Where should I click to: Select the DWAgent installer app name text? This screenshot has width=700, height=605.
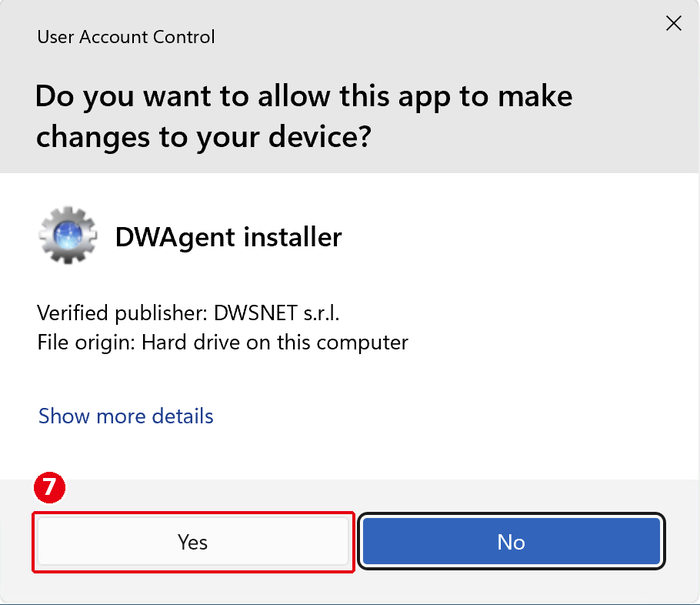pos(229,237)
